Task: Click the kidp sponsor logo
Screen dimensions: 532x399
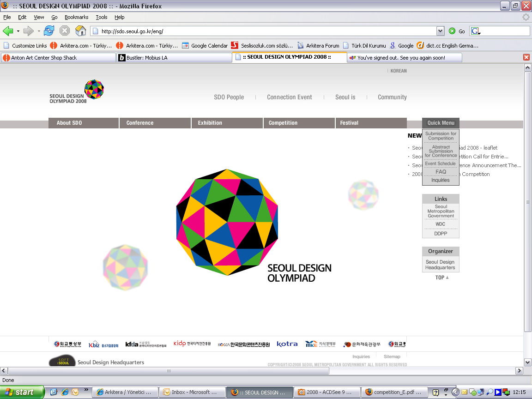Action: point(192,344)
